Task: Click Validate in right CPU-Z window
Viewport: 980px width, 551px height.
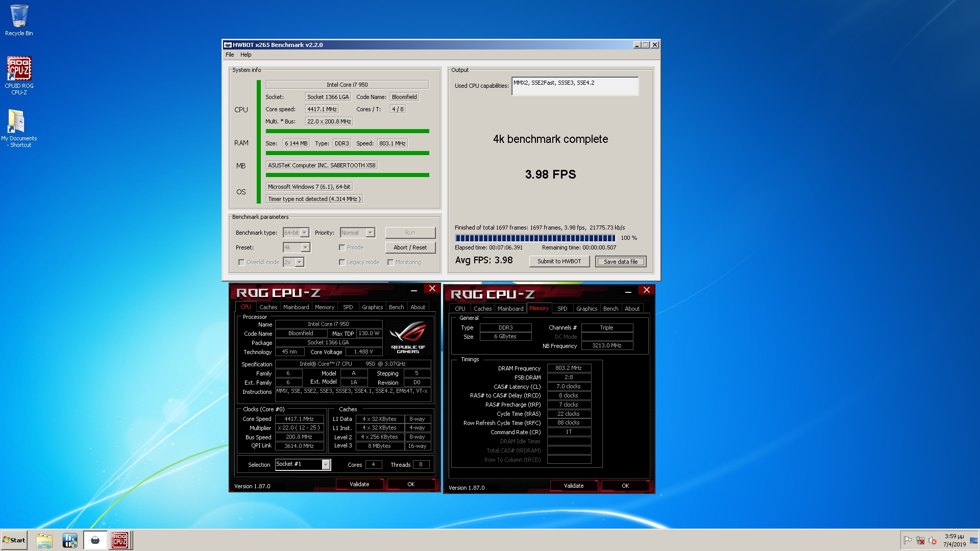Action: (x=574, y=486)
